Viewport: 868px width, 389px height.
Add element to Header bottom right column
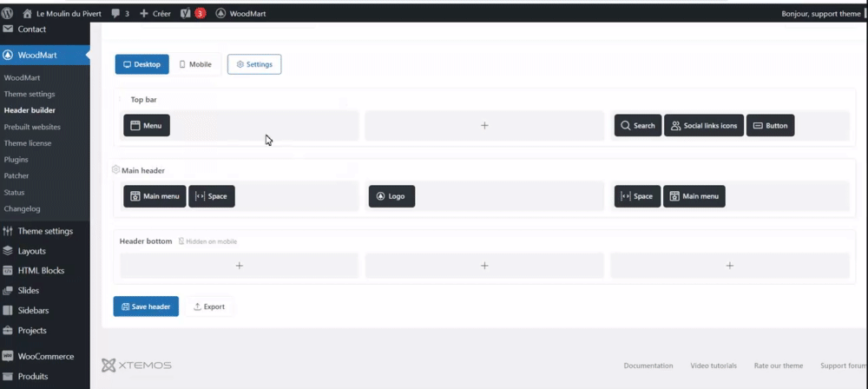[x=730, y=266]
